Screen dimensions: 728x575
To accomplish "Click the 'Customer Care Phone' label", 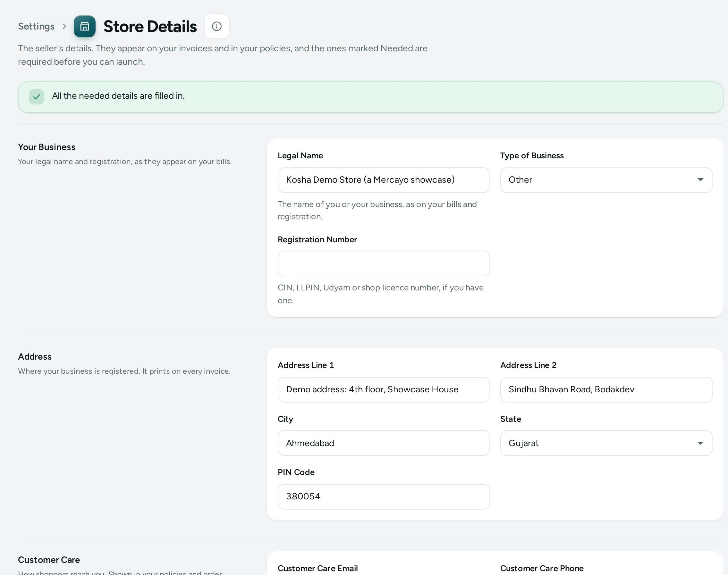I will click(x=542, y=568).
